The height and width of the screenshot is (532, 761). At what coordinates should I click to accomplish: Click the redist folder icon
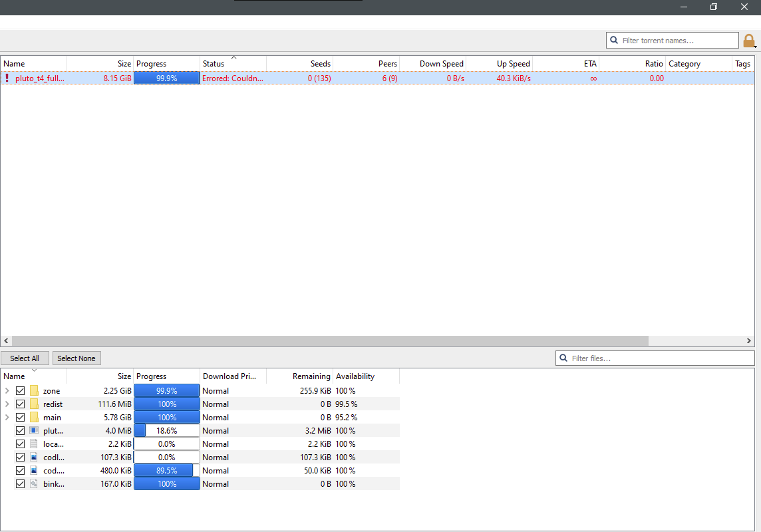pyautogui.click(x=34, y=404)
